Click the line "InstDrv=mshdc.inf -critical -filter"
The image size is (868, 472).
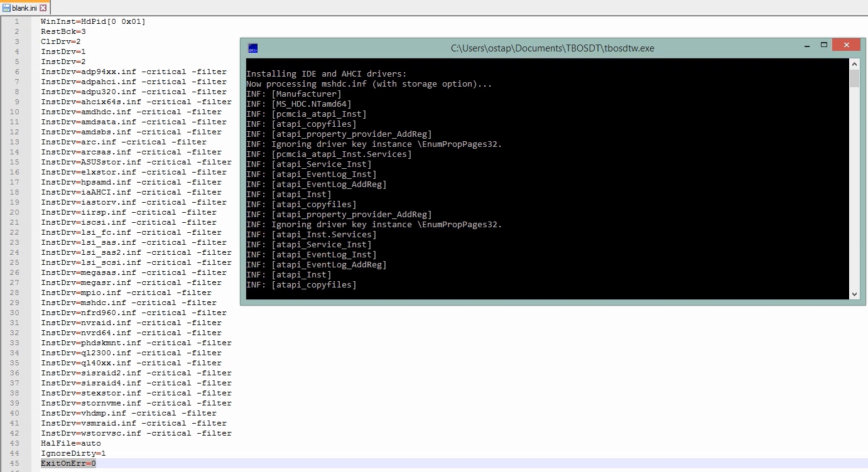[129, 303]
